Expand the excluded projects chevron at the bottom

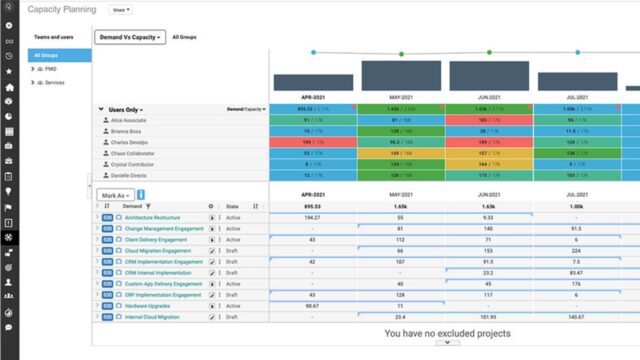[448, 343]
